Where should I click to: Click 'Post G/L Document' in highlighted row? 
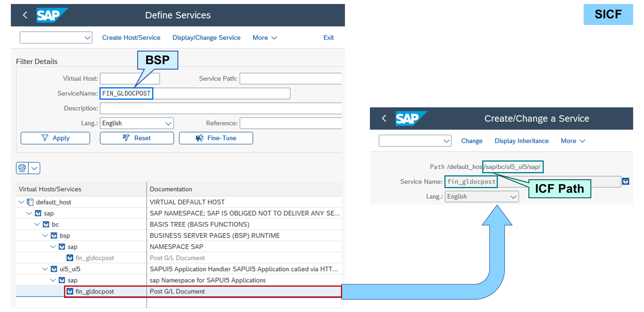(x=177, y=291)
